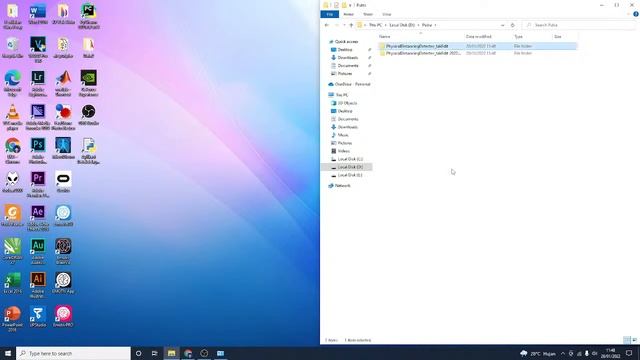This screenshot has height=360, width=640.
Task: Switch to details view toggle
Action: pos(627,340)
